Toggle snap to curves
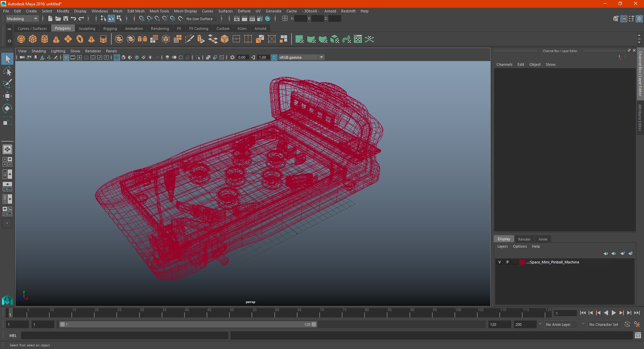The width and height of the screenshot is (644, 349). [150, 19]
